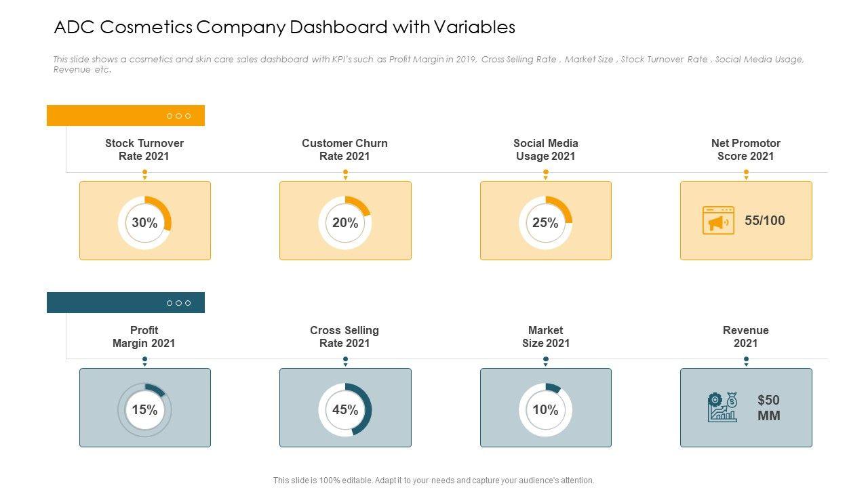Select the 10% Market Size donut chart
The width and height of the screenshot is (868, 488).
click(x=545, y=410)
